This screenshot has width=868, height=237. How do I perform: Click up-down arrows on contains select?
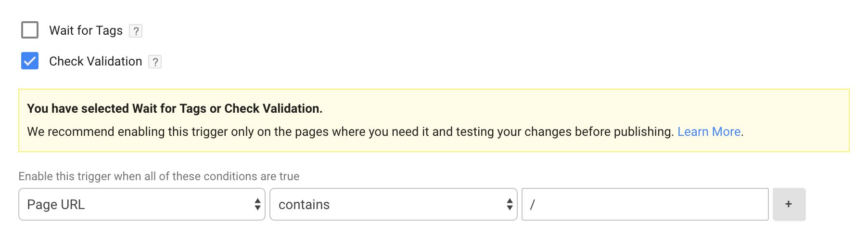pyautogui.click(x=510, y=204)
